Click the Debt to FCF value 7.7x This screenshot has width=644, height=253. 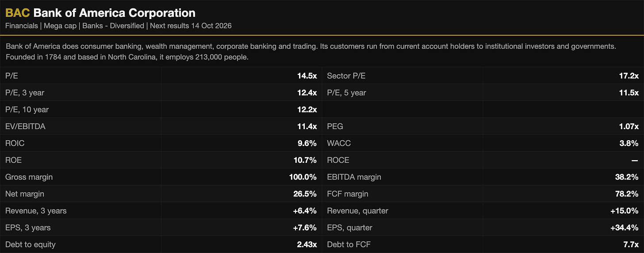click(x=631, y=244)
